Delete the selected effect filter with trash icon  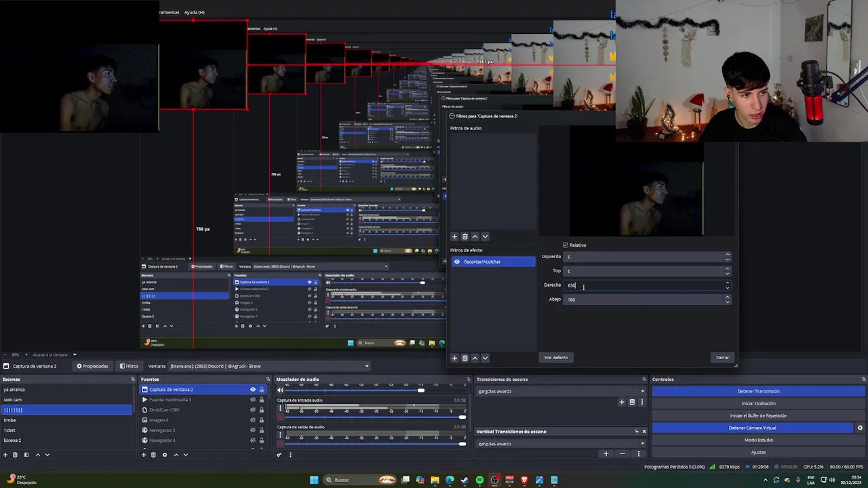[465, 358]
